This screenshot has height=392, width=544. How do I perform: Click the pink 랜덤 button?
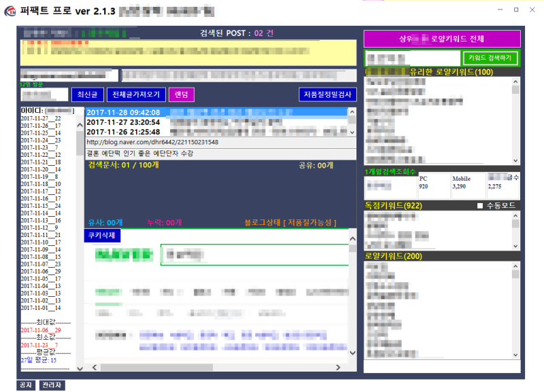182,94
